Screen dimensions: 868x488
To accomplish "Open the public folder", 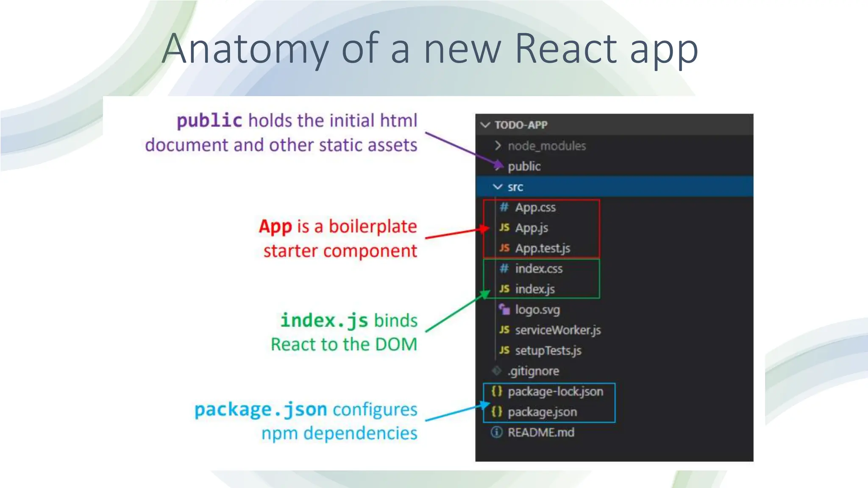I will (524, 166).
